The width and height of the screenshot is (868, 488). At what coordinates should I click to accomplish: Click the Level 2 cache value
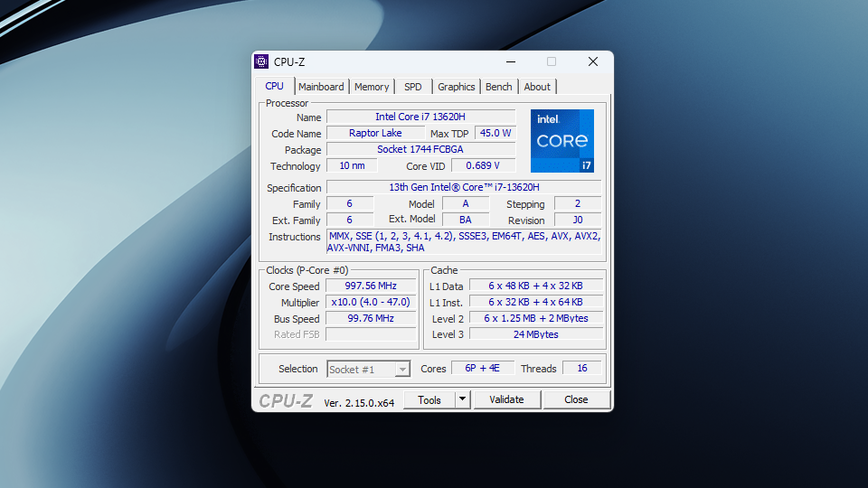click(x=536, y=318)
